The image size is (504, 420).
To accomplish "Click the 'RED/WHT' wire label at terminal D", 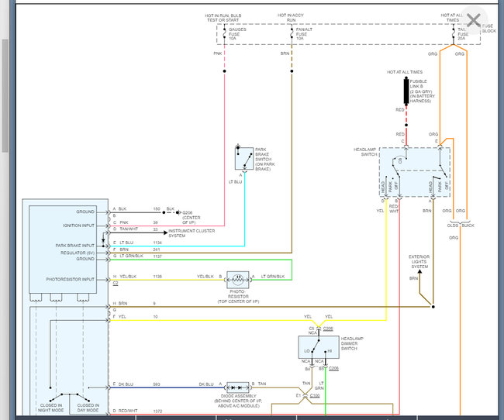I will [128, 411].
